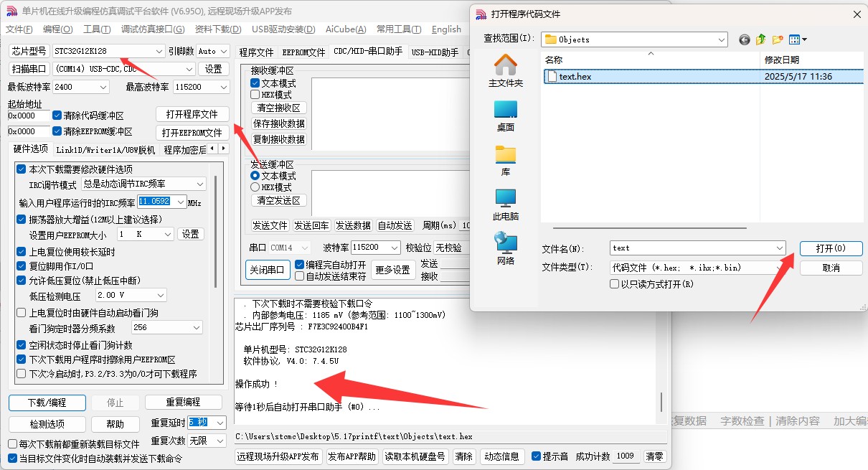This screenshot has height=470, width=868.
Task: Open the 低压检测电压 2.00 V dropdown
Action: (131, 295)
